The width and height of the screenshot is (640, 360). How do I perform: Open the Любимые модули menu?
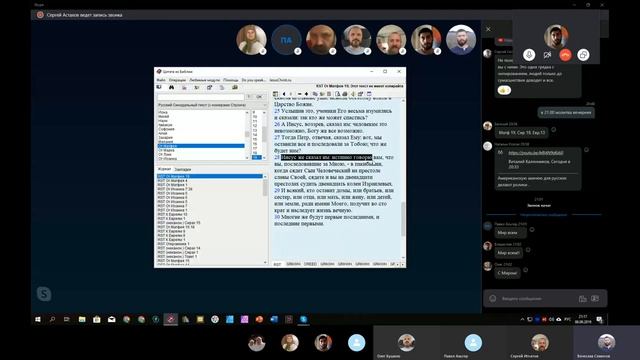tap(204, 80)
